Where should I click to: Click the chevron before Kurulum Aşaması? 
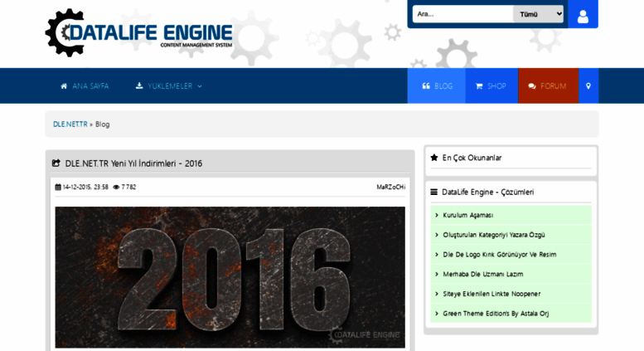click(x=437, y=215)
